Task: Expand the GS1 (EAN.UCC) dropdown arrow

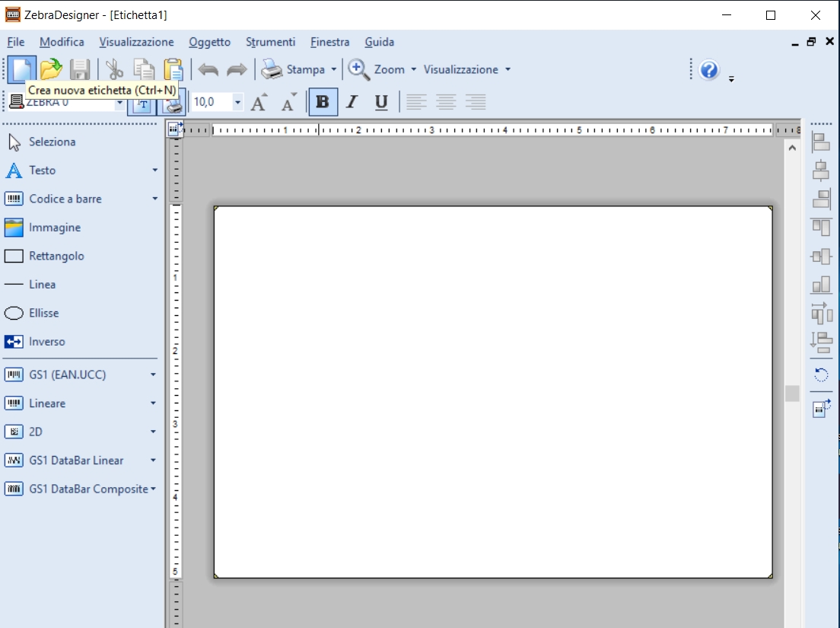Action: pos(153,375)
